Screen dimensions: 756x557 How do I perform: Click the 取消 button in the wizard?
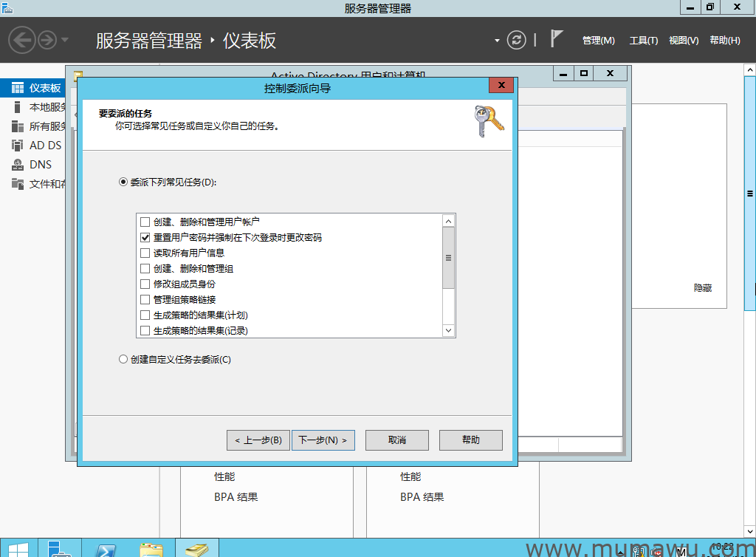pyautogui.click(x=397, y=440)
